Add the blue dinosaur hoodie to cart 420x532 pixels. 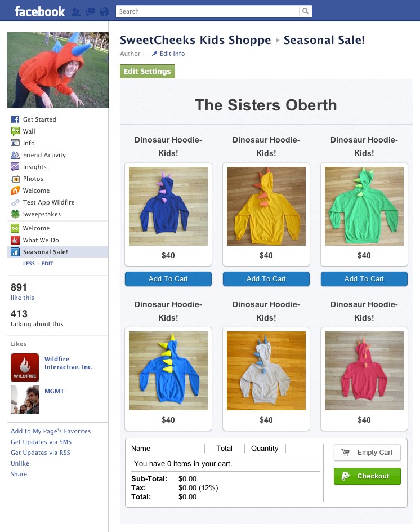pyautogui.click(x=168, y=279)
